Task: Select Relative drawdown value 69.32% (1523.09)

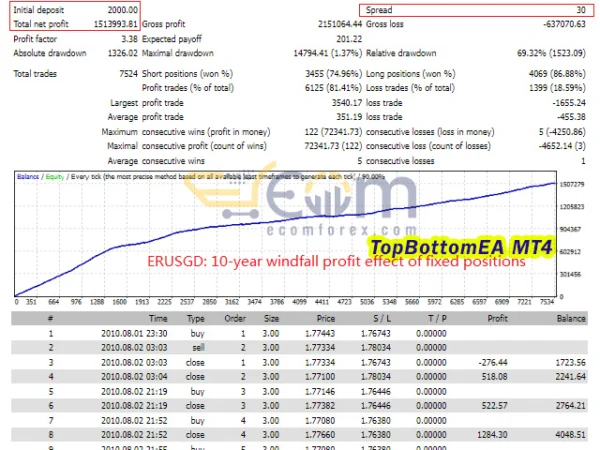Action: point(551,53)
